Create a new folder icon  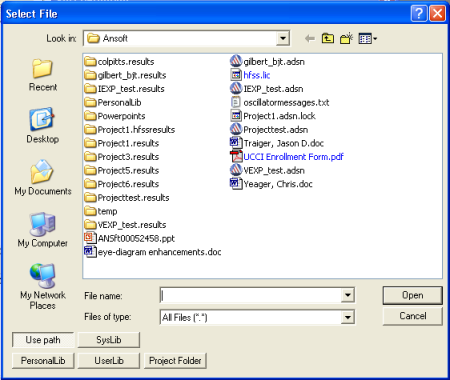point(346,39)
